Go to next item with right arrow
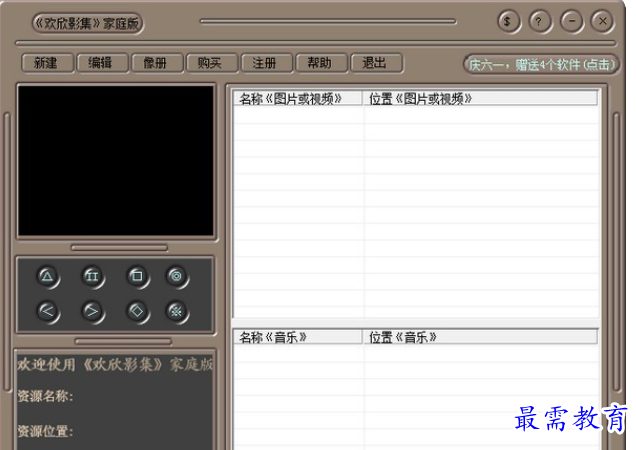Screen dimensions: 636x450 pos(92,312)
